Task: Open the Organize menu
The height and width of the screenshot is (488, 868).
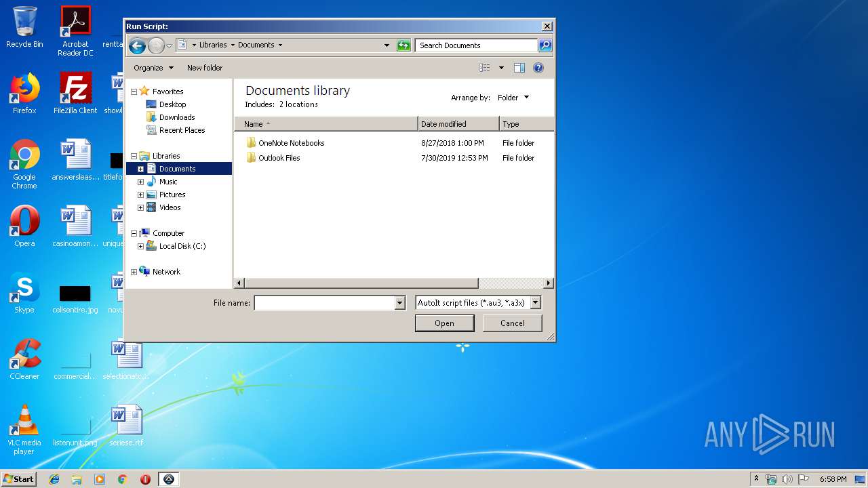Action: click(x=153, y=68)
